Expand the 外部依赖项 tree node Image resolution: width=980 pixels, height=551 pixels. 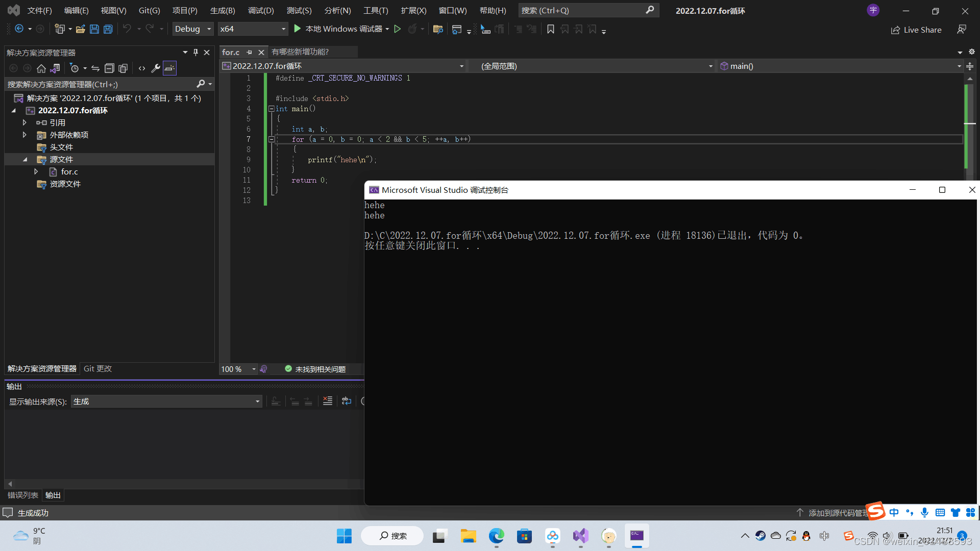24,135
